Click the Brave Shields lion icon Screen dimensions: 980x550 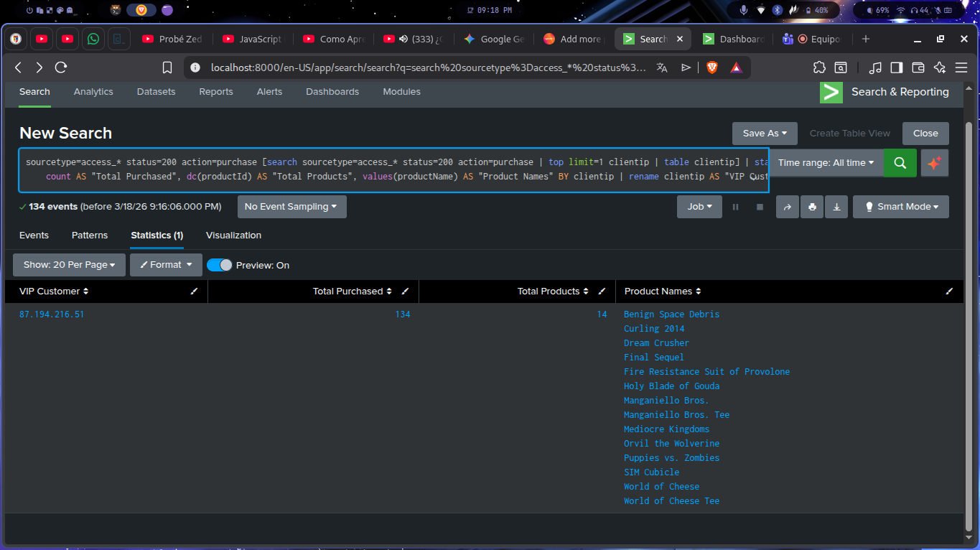[711, 67]
